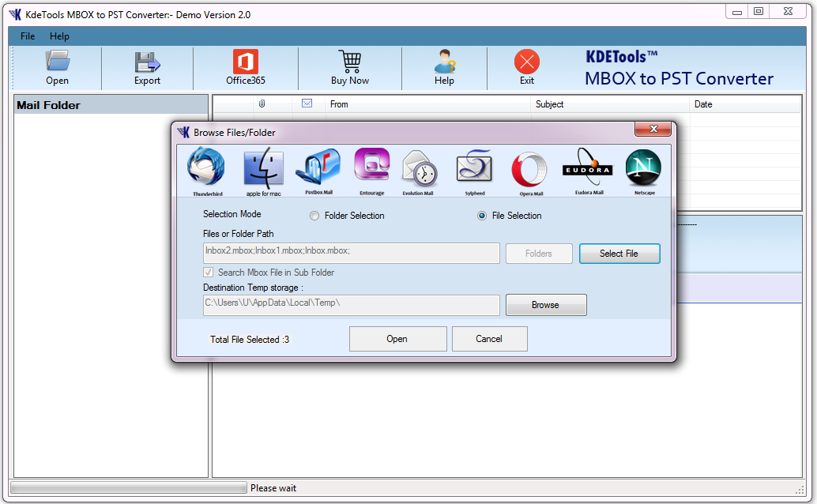Select the Entourage client icon
This screenshot has width=817, height=504.
[x=371, y=169]
